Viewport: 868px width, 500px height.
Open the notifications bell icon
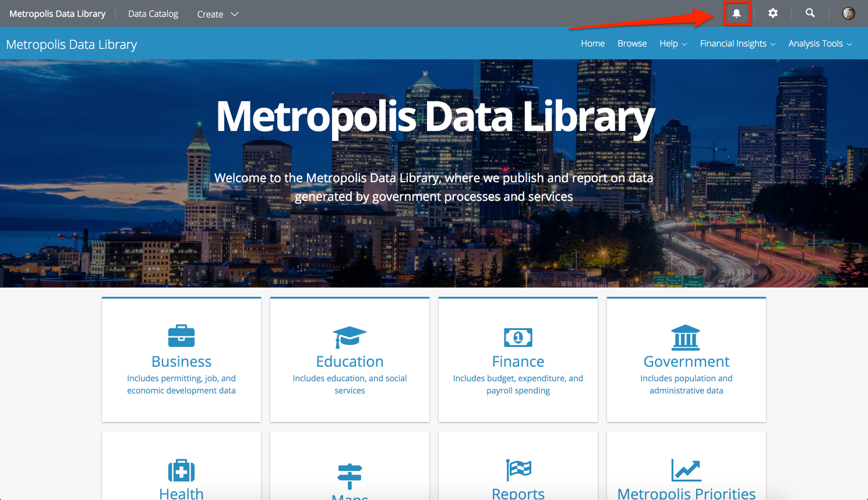[x=736, y=13]
